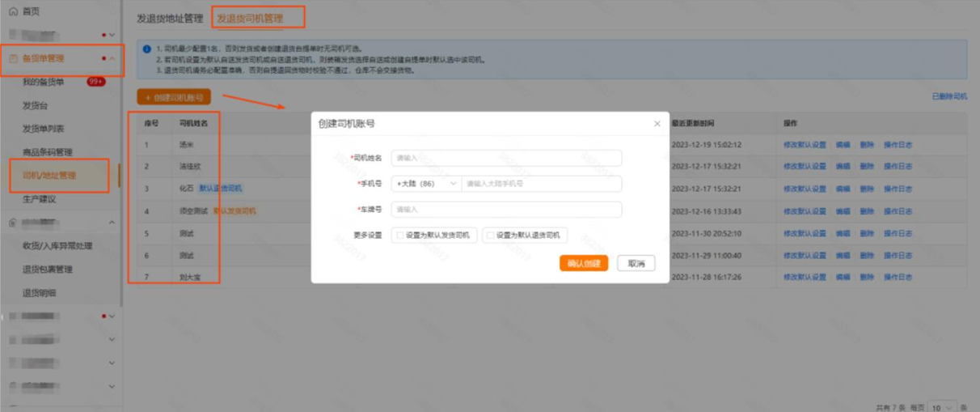Close the 创建司机账号 dialog with X
The height and width of the screenshot is (412, 980).
pyautogui.click(x=657, y=124)
